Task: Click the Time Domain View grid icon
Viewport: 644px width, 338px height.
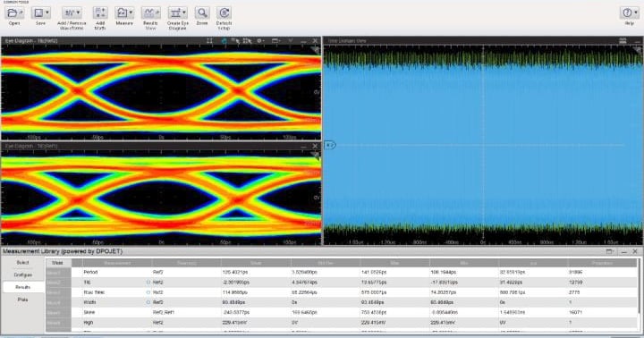Action: click(x=623, y=40)
